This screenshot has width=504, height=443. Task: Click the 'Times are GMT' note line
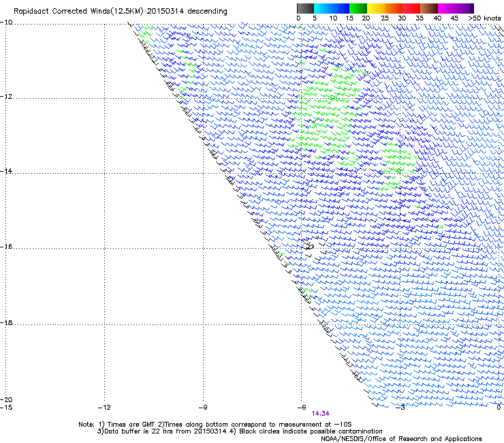click(x=215, y=425)
